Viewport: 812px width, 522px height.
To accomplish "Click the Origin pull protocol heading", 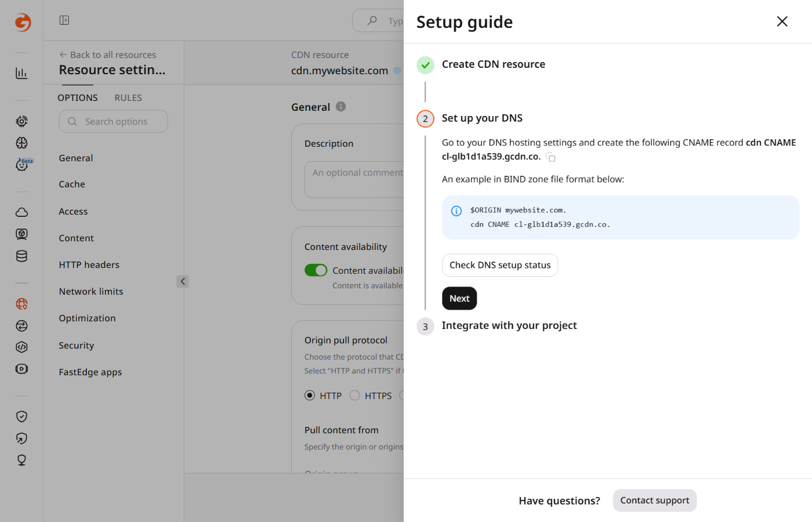I will [346, 340].
